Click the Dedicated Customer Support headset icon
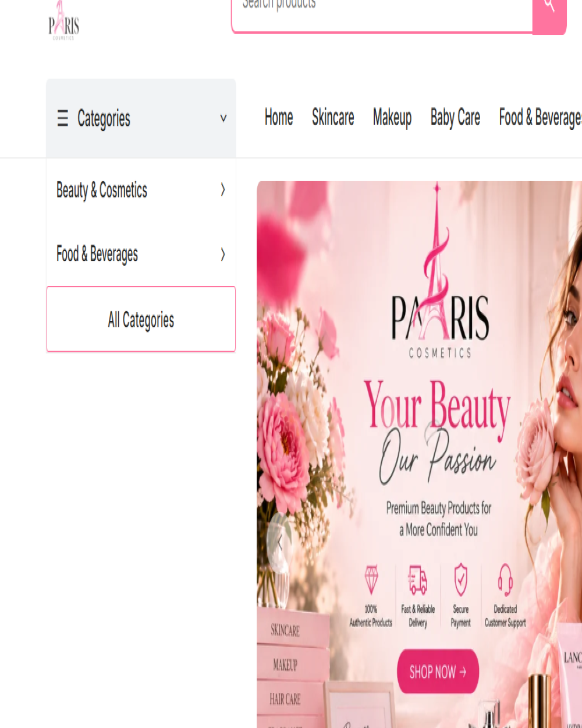The height and width of the screenshot is (728, 582). tap(505, 579)
